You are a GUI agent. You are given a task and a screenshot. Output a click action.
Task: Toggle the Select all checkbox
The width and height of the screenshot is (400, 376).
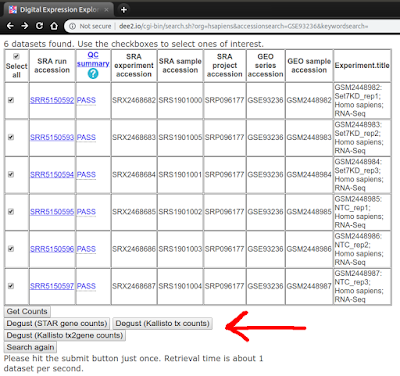pos(16,56)
